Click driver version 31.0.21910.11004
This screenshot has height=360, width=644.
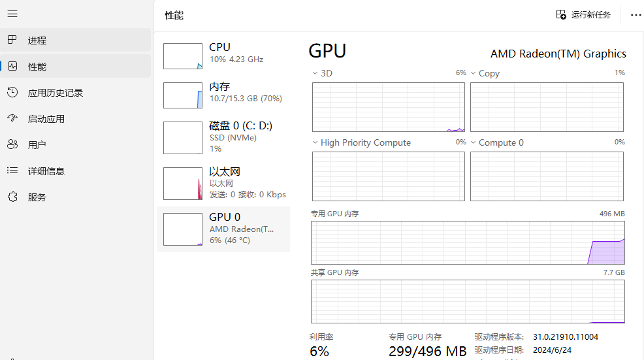pos(566,337)
